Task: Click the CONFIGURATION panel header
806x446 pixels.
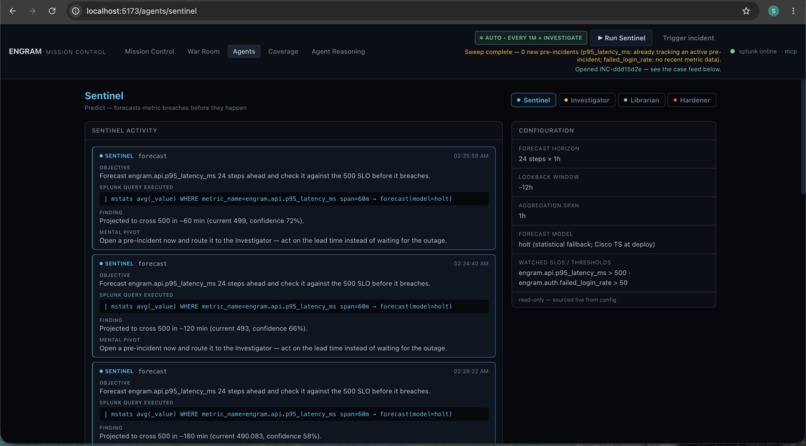Action: click(613, 131)
